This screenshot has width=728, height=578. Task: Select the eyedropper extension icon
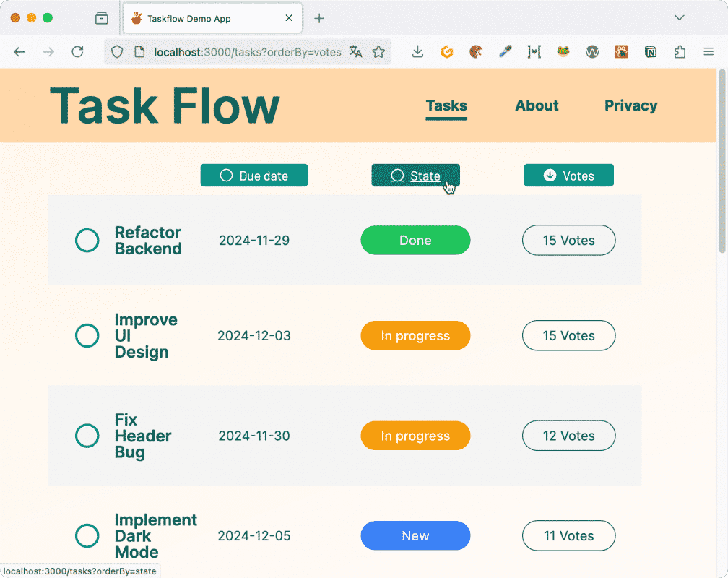point(505,52)
